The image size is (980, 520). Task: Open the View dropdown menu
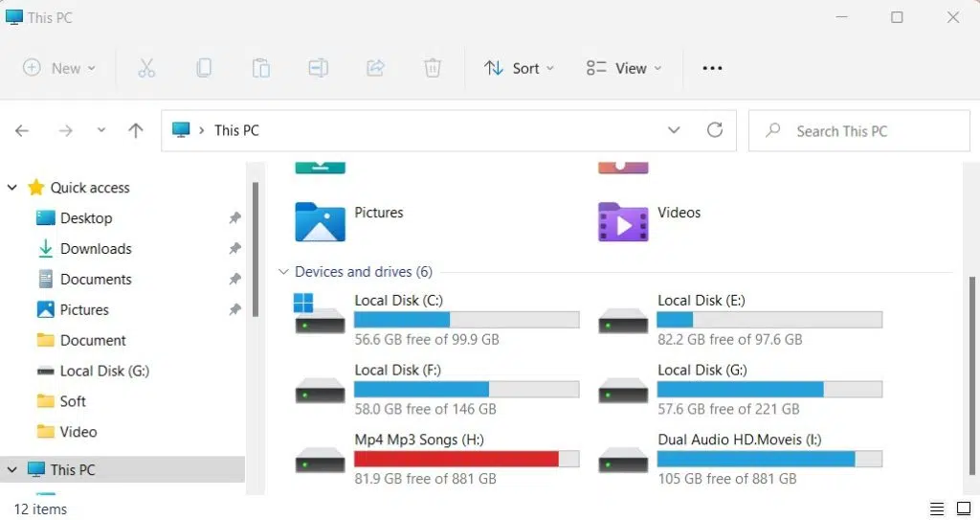[x=624, y=68]
